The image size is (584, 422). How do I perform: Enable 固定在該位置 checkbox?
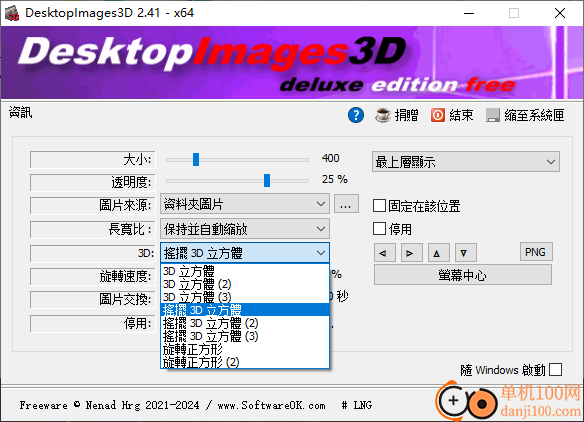(379, 206)
